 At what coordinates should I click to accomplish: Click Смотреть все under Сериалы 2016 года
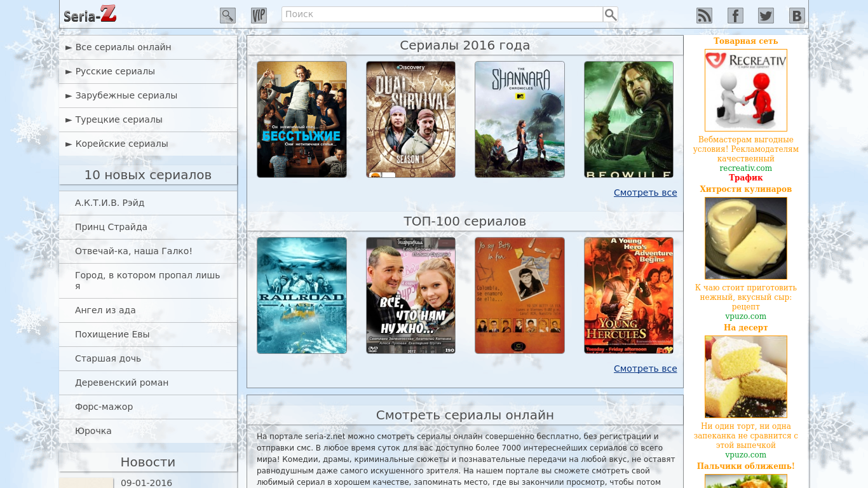coord(645,193)
